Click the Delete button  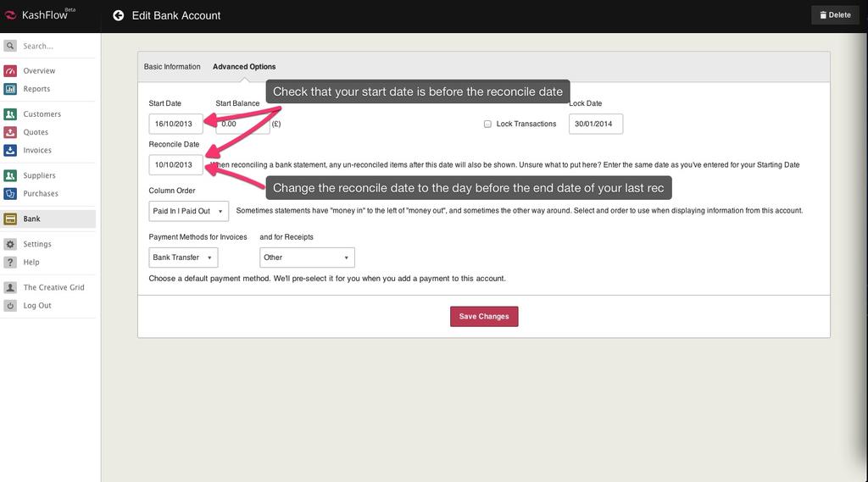click(x=835, y=15)
